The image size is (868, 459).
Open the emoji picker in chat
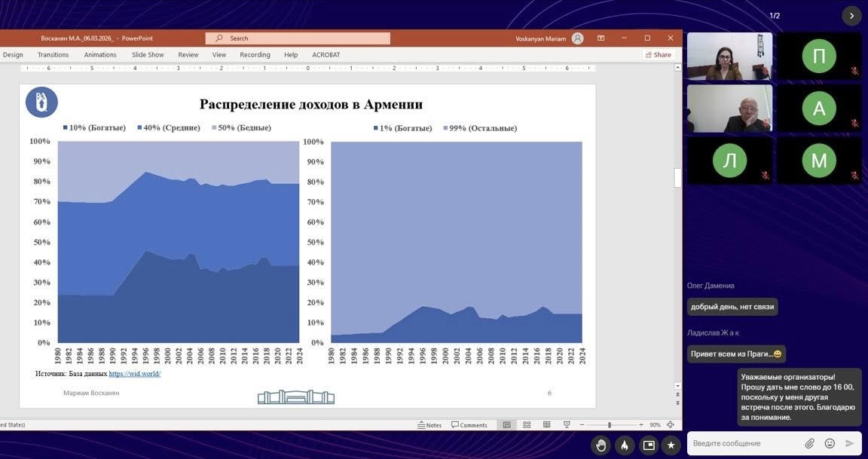click(830, 443)
